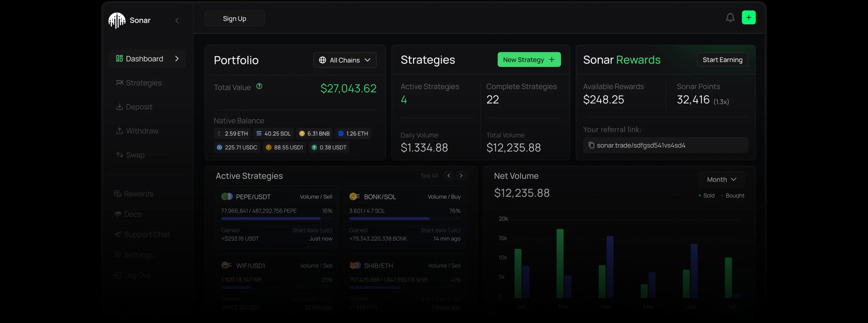
Task: Copy the referral link using copy icon
Action: (x=591, y=145)
